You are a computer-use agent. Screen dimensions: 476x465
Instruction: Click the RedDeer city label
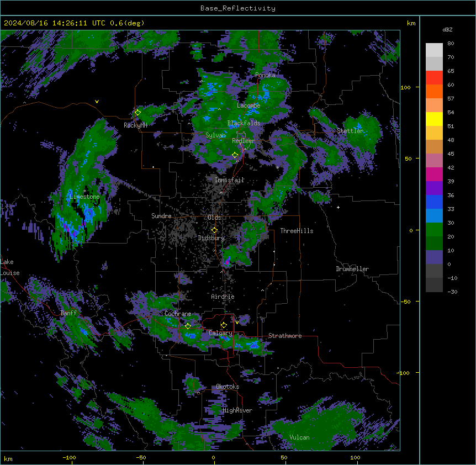click(x=244, y=141)
